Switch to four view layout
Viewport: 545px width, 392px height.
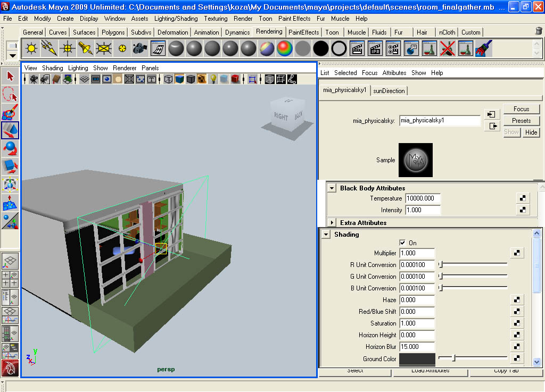coord(10,279)
